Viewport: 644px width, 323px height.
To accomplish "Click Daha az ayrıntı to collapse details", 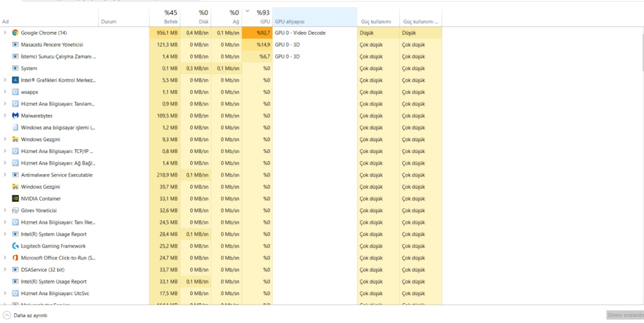I will tap(30, 315).
